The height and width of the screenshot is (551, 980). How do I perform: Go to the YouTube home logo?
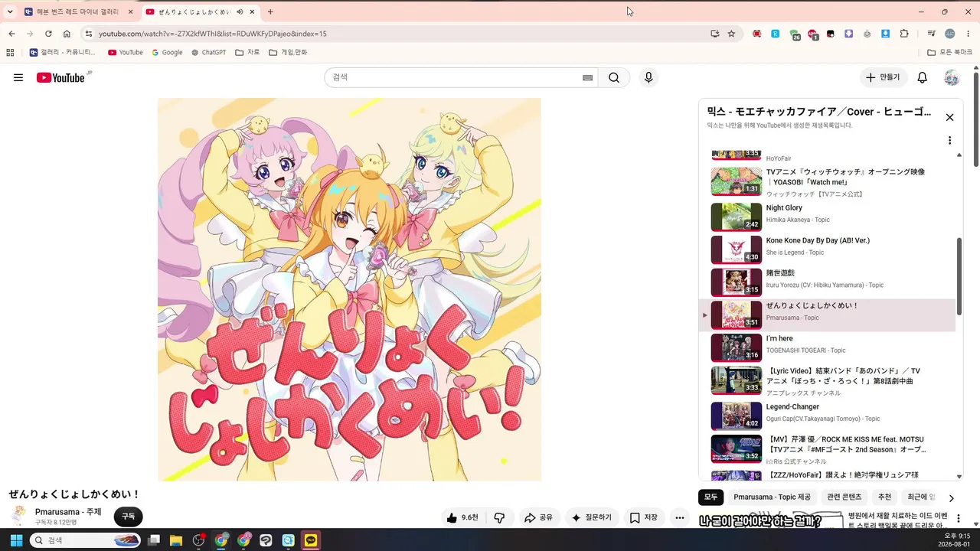(x=60, y=77)
